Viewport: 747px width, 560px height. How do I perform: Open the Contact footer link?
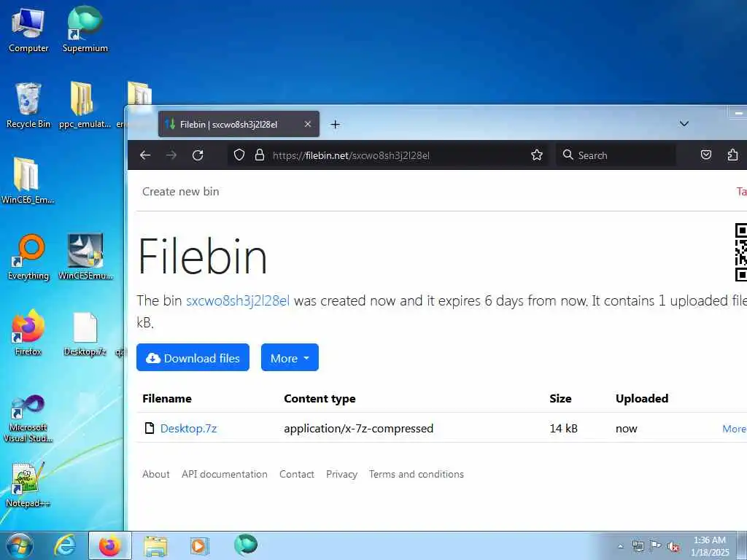click(297, 474)
